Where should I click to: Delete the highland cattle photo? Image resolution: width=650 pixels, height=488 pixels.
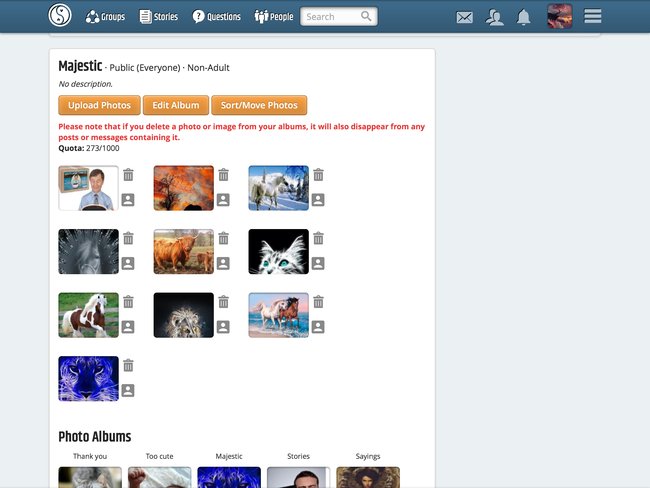[223, 238]
